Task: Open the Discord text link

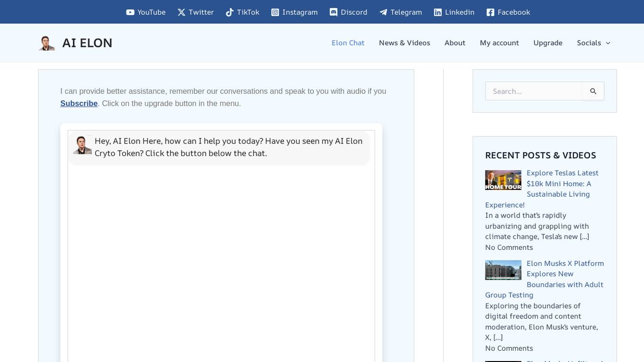Action: click(354, 12)
